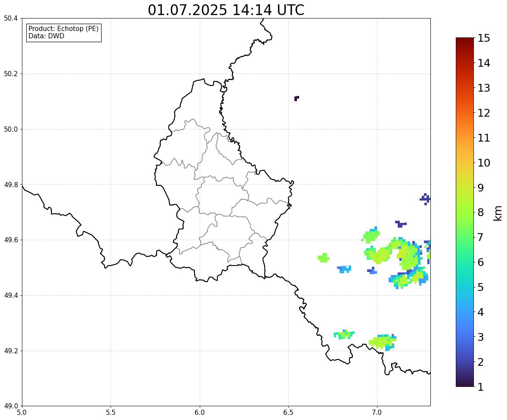The height and width of the screenshot is (420, 507).
Task: Click colorbar tick label 9
Action: (481, 187)
